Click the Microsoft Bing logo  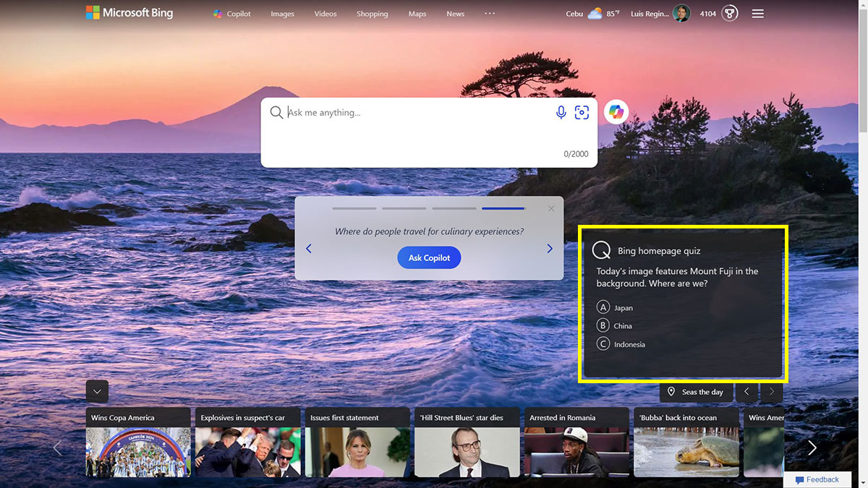coord(129,13)
